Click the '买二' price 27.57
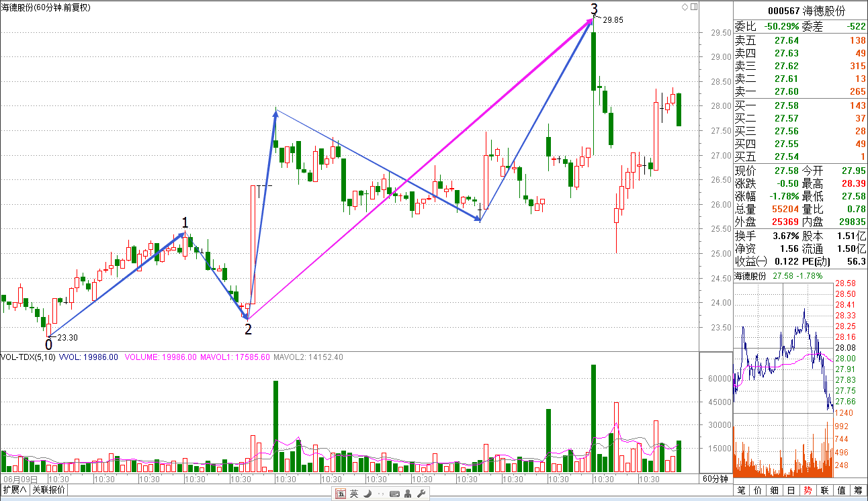Viewport: 868px width, 501px height. (787, 118)
